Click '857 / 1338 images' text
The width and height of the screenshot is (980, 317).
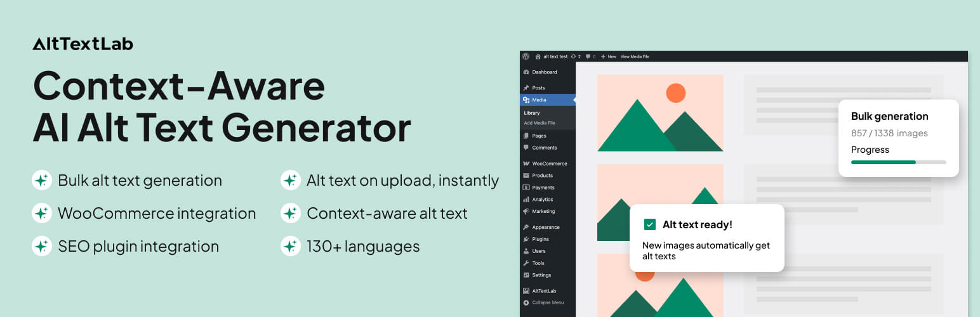click(x=889, y=133)
